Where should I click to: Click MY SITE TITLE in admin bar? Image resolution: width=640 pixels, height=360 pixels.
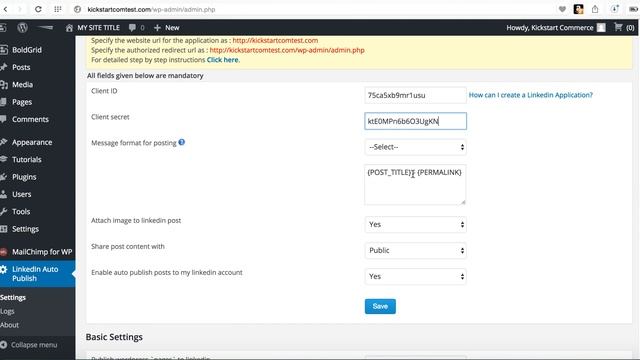click(x=98, y=28)
